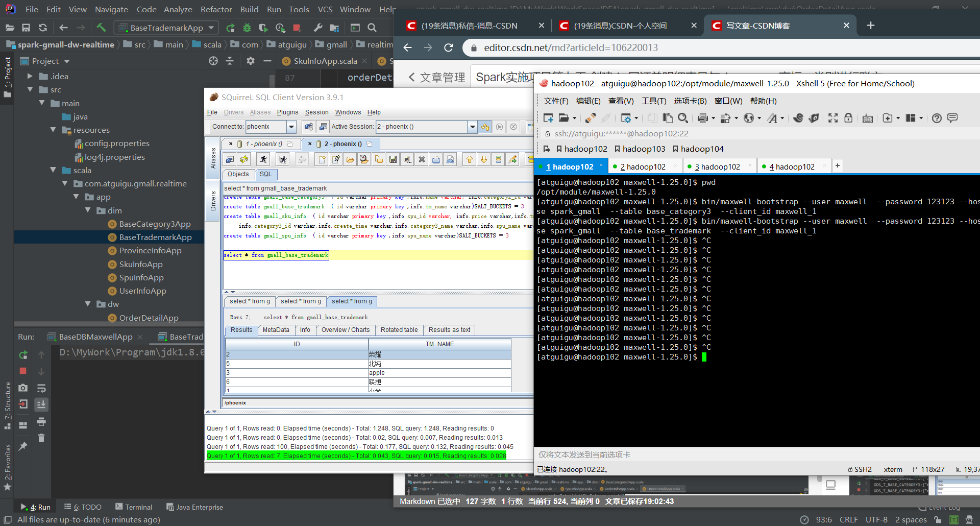Click IntelliJ run panel camera dump icon
The width and height of the screenshot is (980, 526).
point(23,388)
